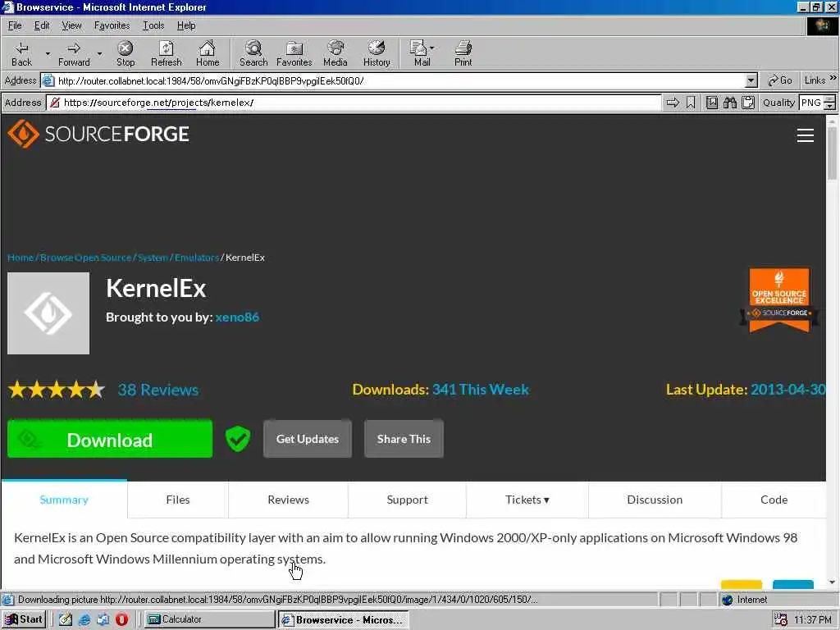Click the Browse Open Source breadcrumb
Viewport: 840px width, 630px height.
(x=85, y=258)
